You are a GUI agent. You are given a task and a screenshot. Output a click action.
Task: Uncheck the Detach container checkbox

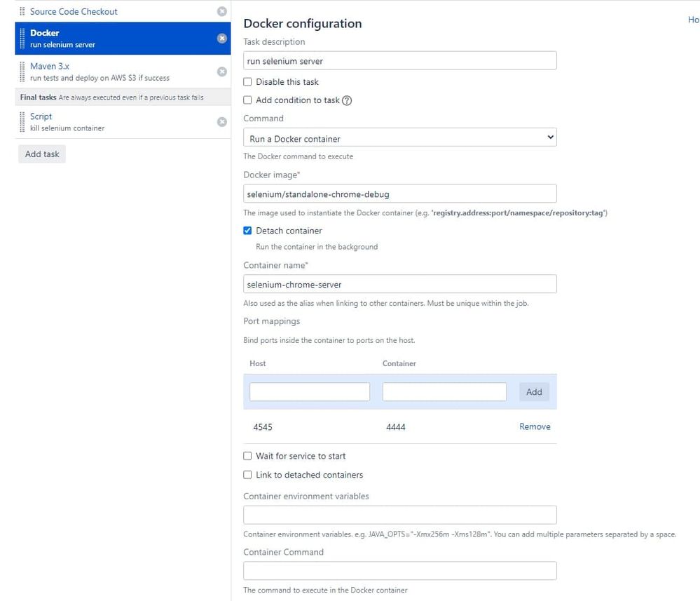[x=247, y=231]
